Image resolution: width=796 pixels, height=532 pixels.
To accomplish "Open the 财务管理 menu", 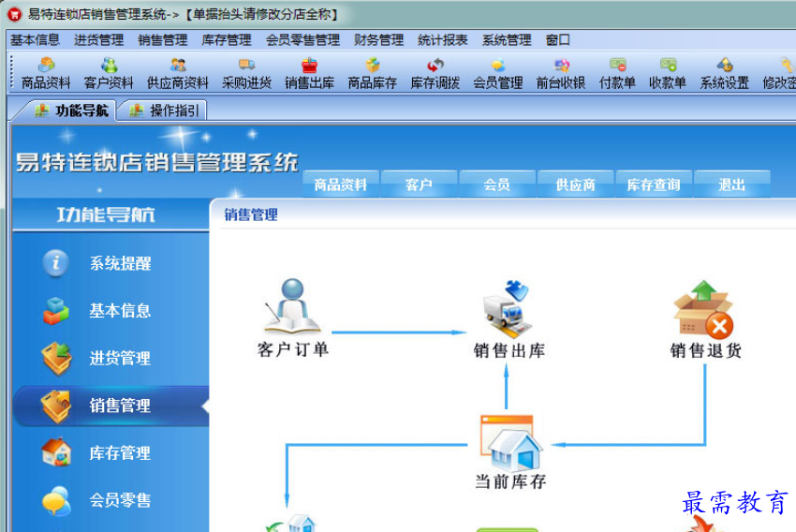I will pos(378,39).
